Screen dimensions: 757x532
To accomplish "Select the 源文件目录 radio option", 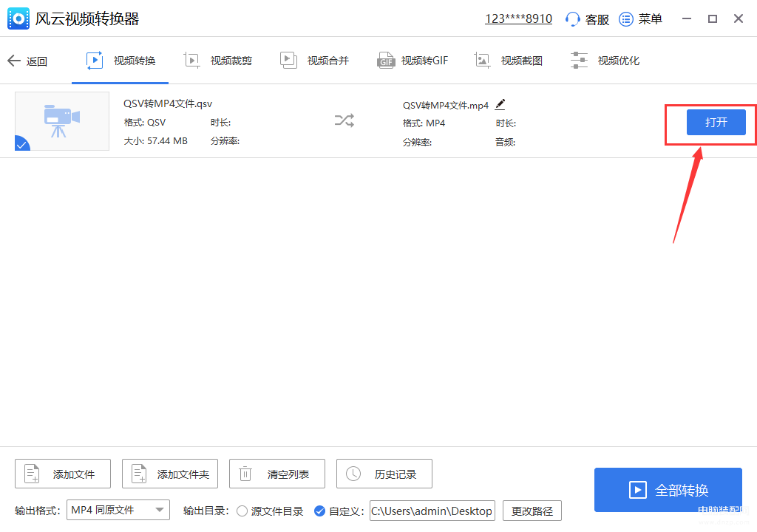I will [242, 511].
